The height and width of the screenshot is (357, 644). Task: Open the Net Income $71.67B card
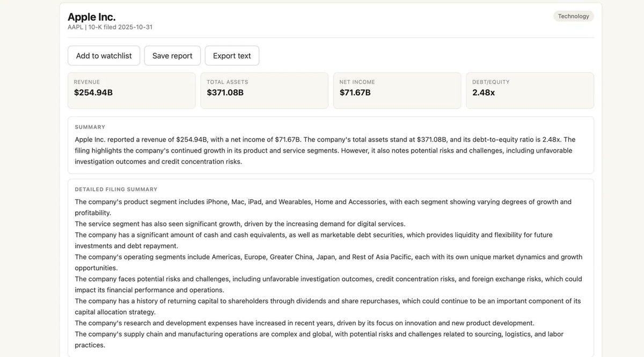(x=397, y=91)
